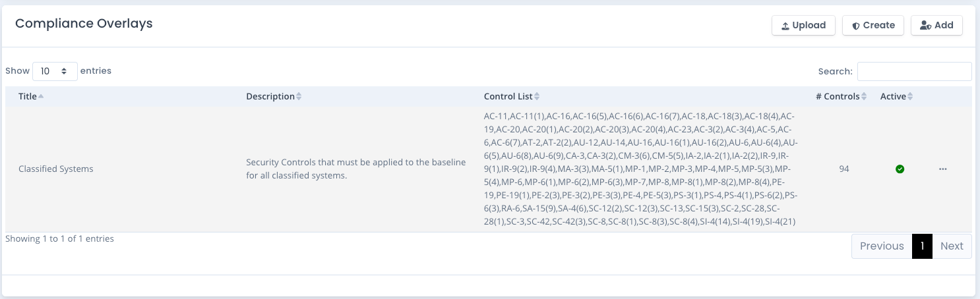Sort by Active column sort icon
Screen dimensions: 980x299
(x=910, y=97)
